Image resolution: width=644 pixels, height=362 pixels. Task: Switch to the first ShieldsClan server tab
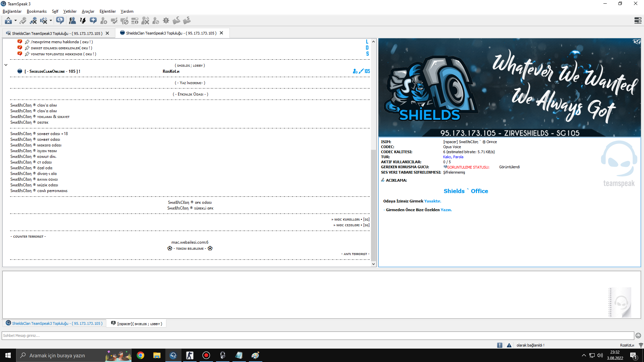(57, 34)
